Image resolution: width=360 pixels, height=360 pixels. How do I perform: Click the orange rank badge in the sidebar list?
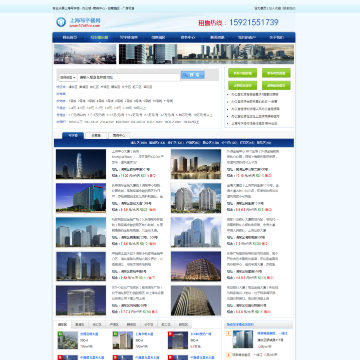tap(229, 334)
